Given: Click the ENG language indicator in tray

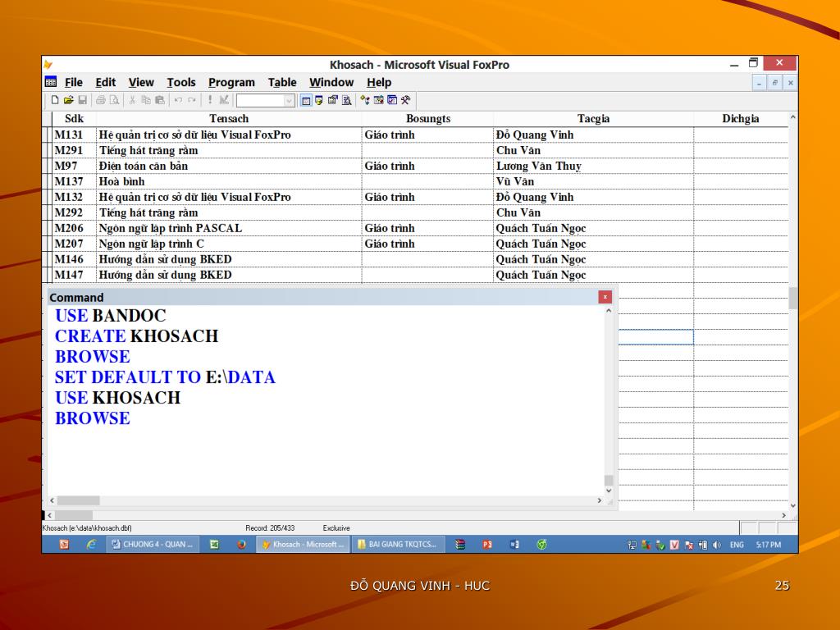Looking at the screenshot, I should tap(737, 545).
